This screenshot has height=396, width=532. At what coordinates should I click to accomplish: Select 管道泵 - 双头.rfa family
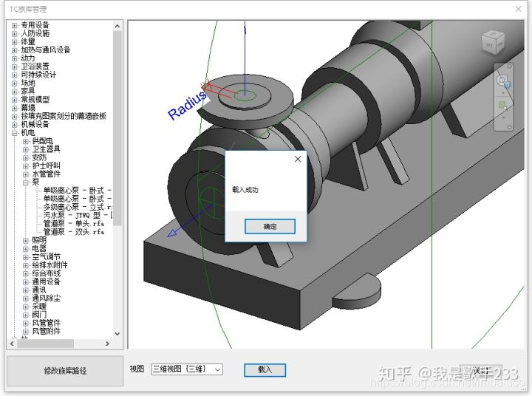coord(73,232)
